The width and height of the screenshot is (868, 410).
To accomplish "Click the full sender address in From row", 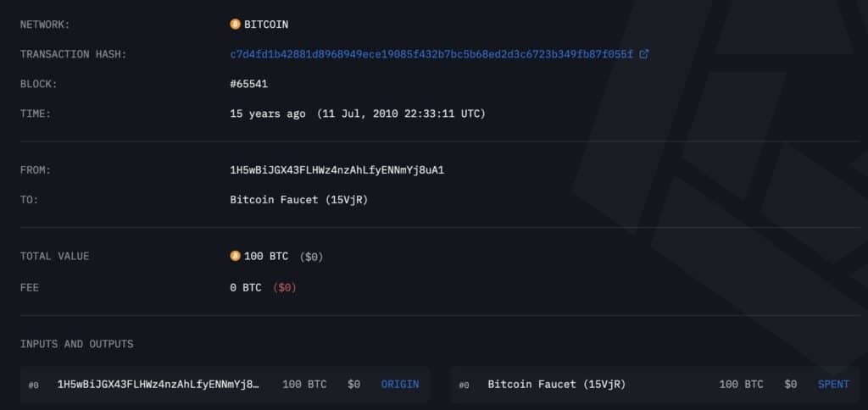I will click(x=337, y=170).
